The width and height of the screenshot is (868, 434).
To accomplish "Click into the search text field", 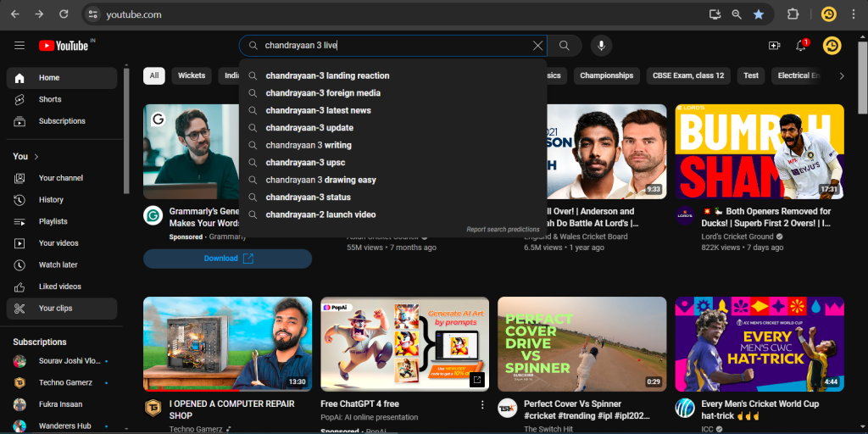I will [x=393, y=46].
